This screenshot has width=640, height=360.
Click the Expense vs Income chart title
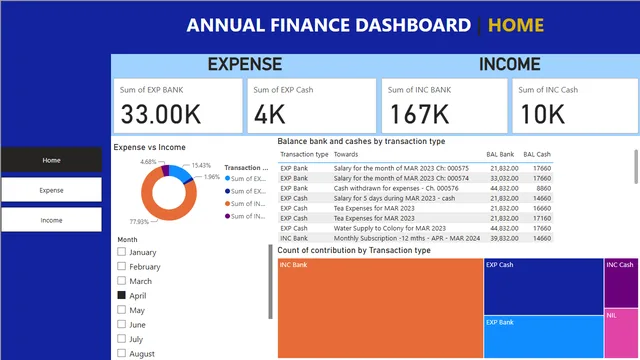149,147
